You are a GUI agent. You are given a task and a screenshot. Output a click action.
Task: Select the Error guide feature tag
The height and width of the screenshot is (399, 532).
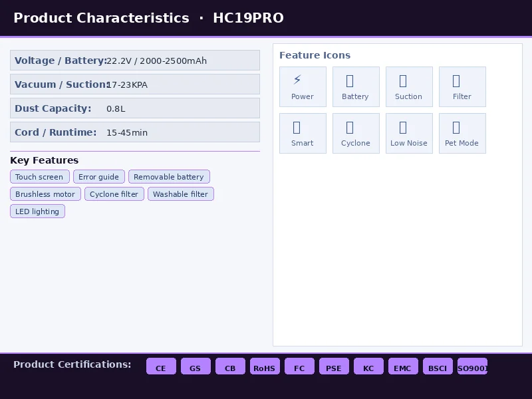98,177
